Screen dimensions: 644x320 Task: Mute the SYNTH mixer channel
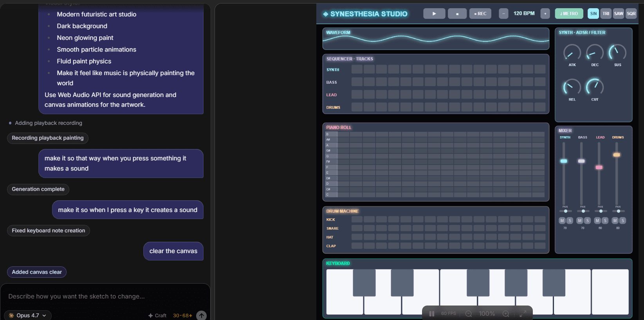click(562, 221)
